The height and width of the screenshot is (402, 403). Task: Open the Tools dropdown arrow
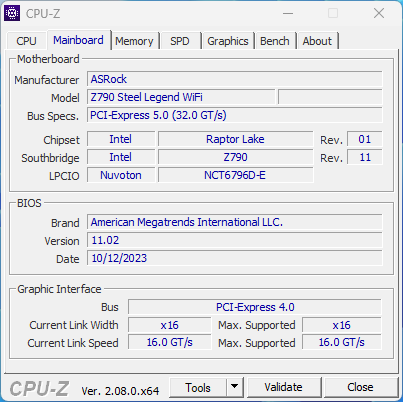tap(235, 387)
